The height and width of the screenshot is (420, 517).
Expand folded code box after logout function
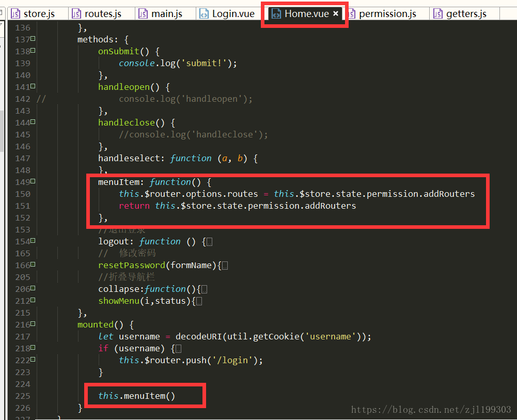tap(209, 242)
